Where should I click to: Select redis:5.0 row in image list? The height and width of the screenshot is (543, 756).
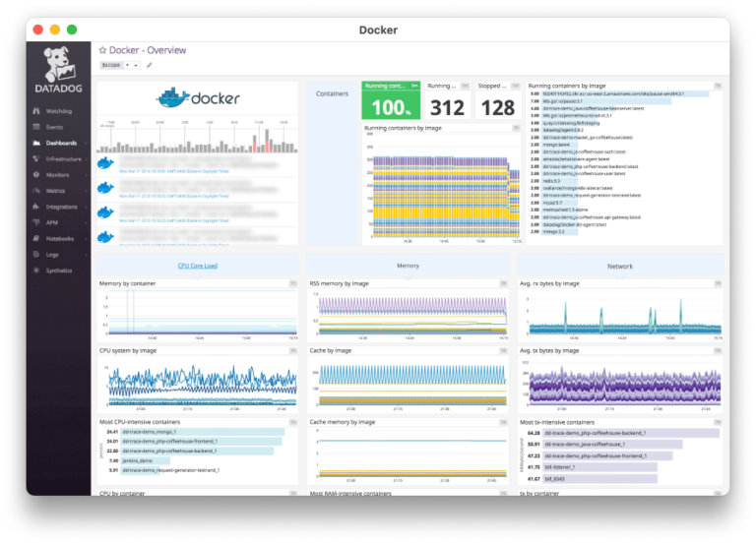tap(553, 181)
